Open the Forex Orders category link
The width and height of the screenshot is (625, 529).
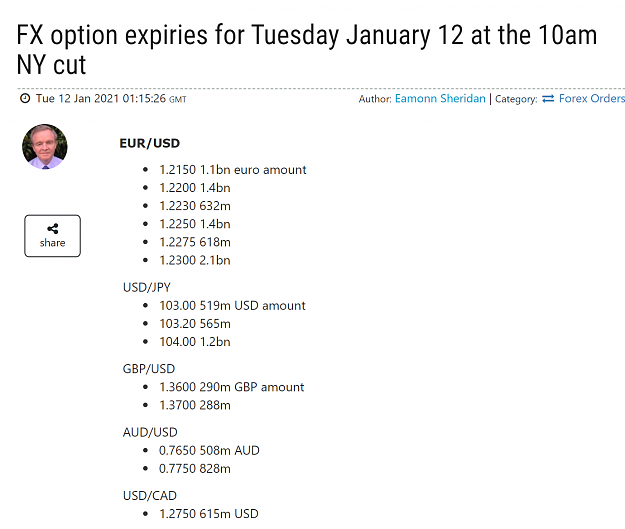click(x=592, y=98)
